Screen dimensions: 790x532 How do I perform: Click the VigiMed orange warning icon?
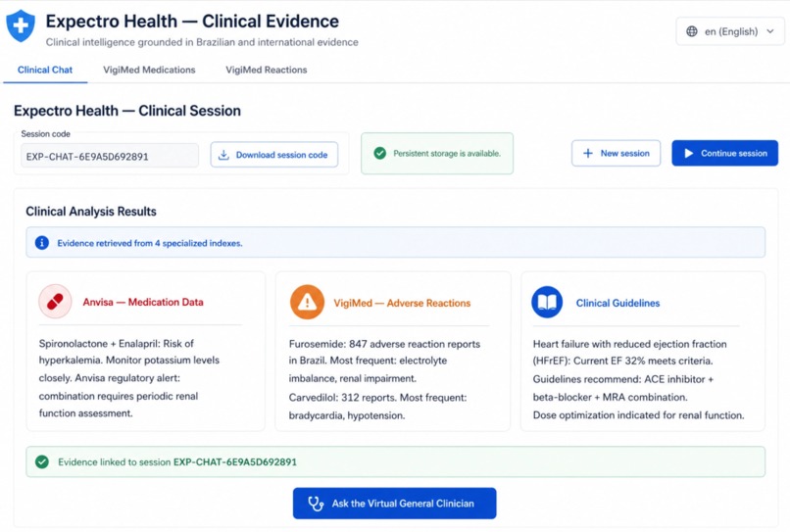click(x=307, y=303)
